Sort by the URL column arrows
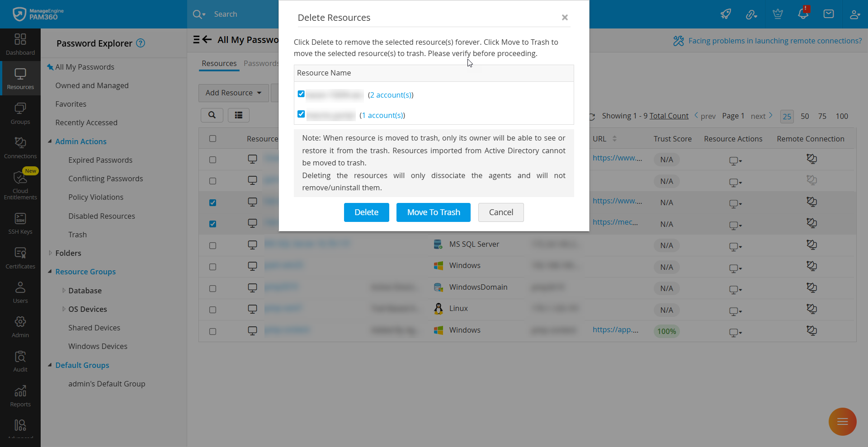This screenshot has width=868, height=447. pyautogui.click(x=614, y=139)
